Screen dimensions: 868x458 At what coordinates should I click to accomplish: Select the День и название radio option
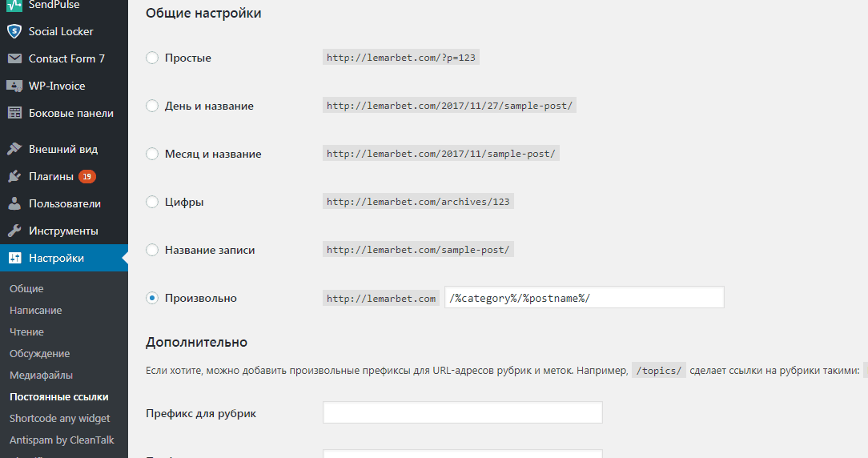pos(152,106)
